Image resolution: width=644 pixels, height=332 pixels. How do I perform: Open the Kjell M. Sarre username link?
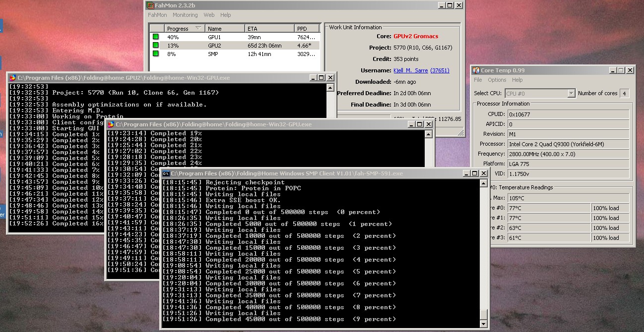pos(411,70)
